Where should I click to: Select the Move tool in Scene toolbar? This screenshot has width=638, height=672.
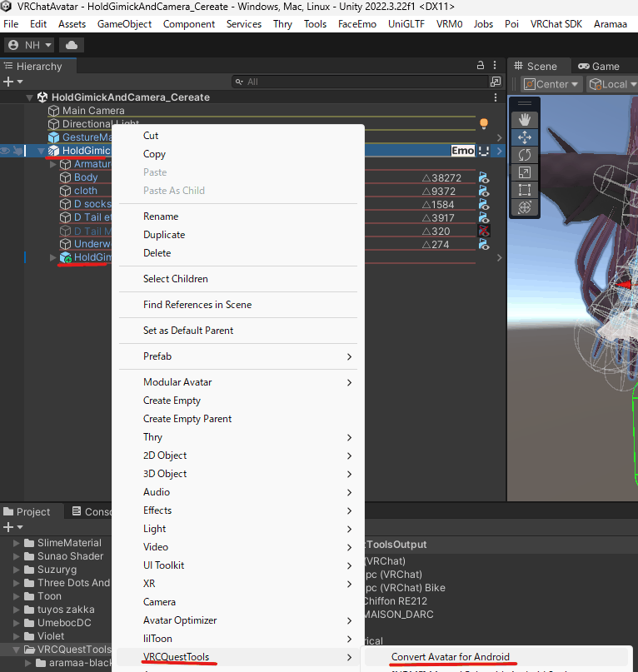[x=525, y=137]
